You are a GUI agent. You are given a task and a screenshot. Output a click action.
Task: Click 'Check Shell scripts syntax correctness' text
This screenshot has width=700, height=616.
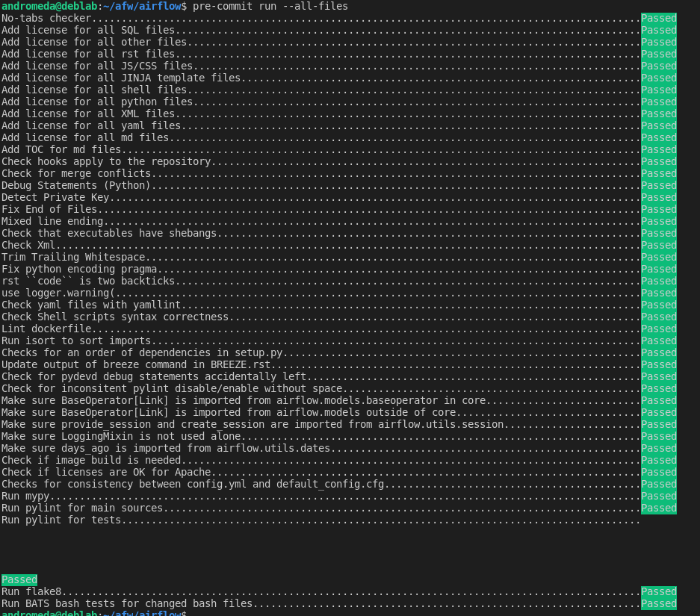115,317
